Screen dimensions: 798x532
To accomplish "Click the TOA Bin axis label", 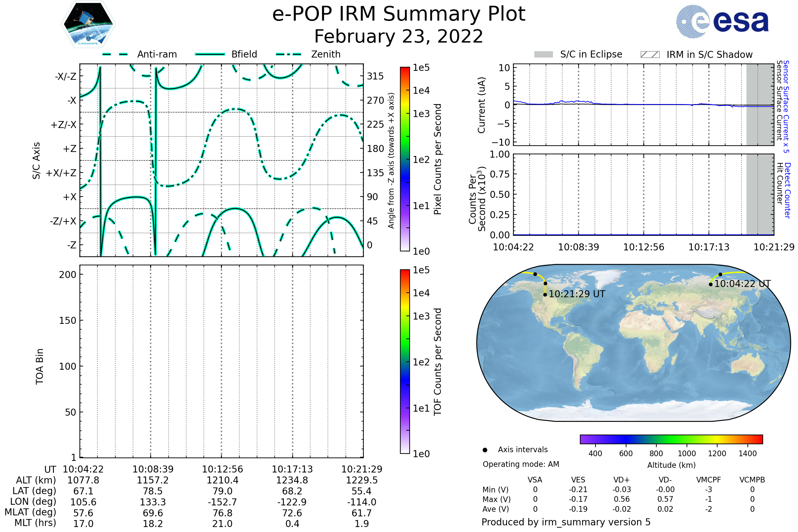I will pos(40,366).
